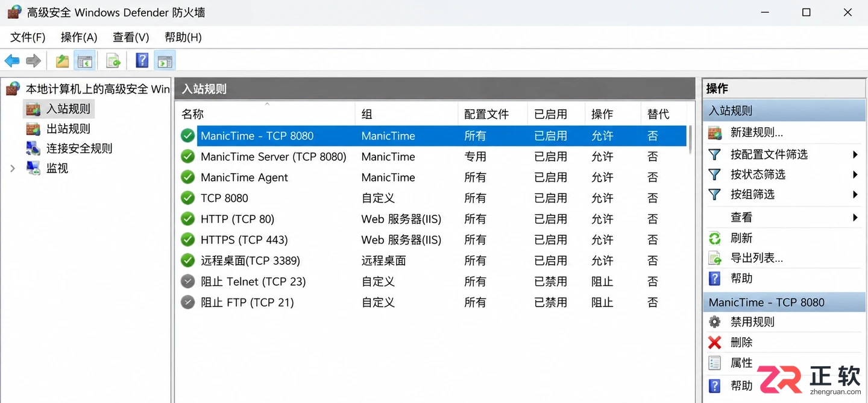Toggle the show/hide action pane icon
This screenshot has width=868, height=403.
(165, 60)
